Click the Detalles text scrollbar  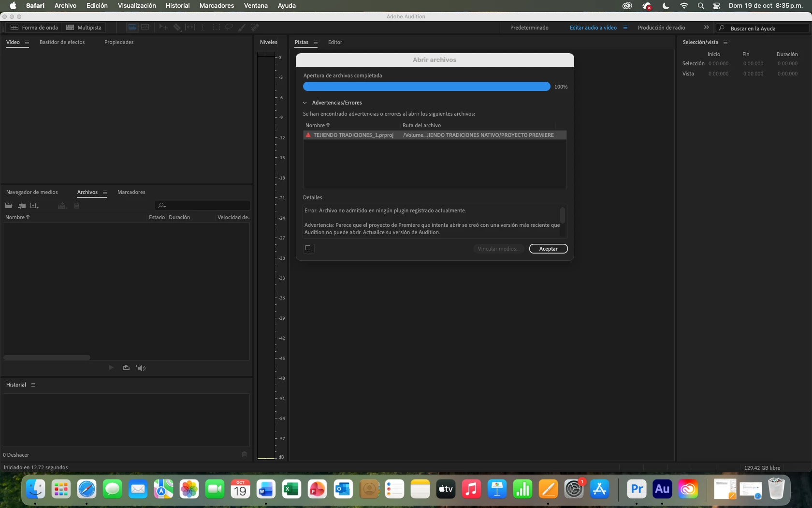[562, 215]
